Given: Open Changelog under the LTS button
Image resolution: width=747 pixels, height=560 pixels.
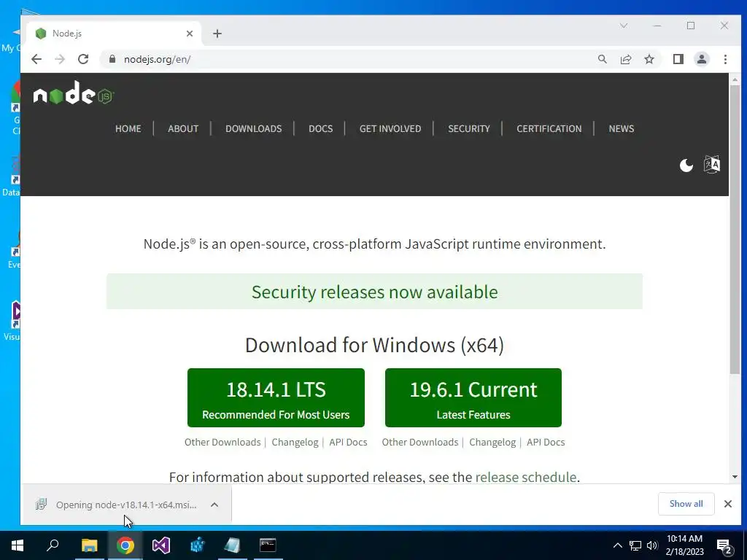Looking at the screenshot, I should point(295,442).
